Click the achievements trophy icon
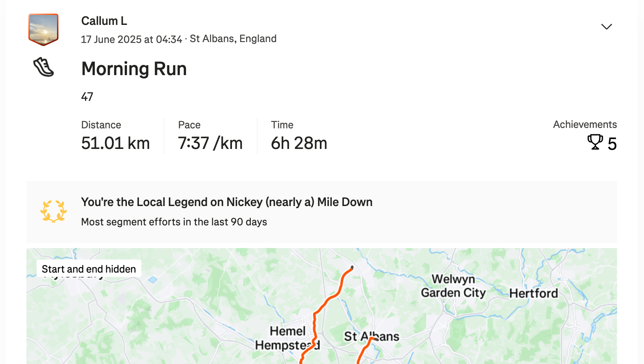This screenshot has height=364, width=644. (595, 142)
